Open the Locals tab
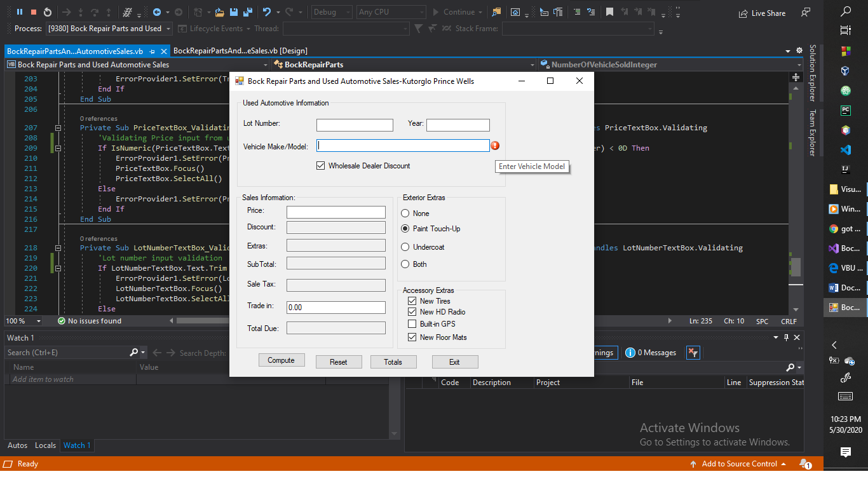The width and height of the screenshot is (868, 488). 45,445
